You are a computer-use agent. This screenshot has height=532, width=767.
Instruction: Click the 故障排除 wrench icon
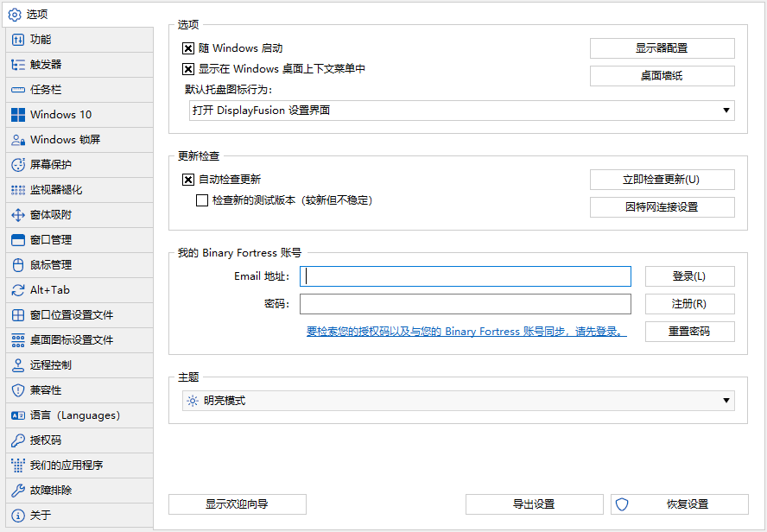pos(17,491)
